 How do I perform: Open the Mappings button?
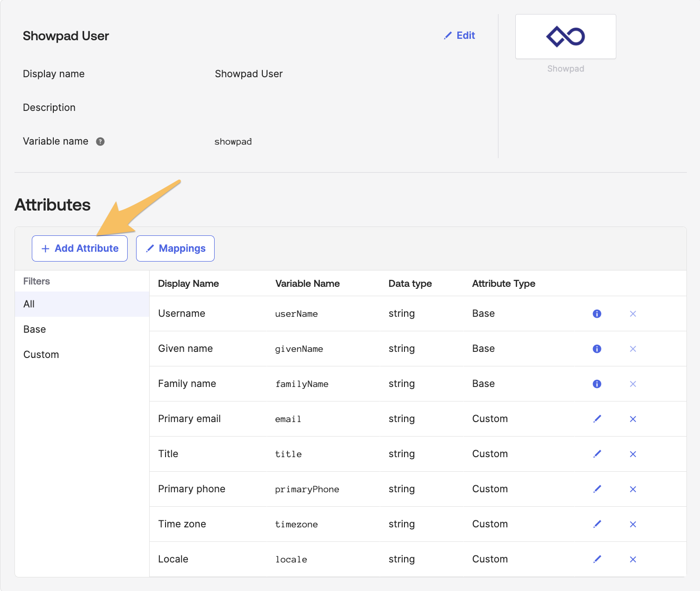(175, 248)
